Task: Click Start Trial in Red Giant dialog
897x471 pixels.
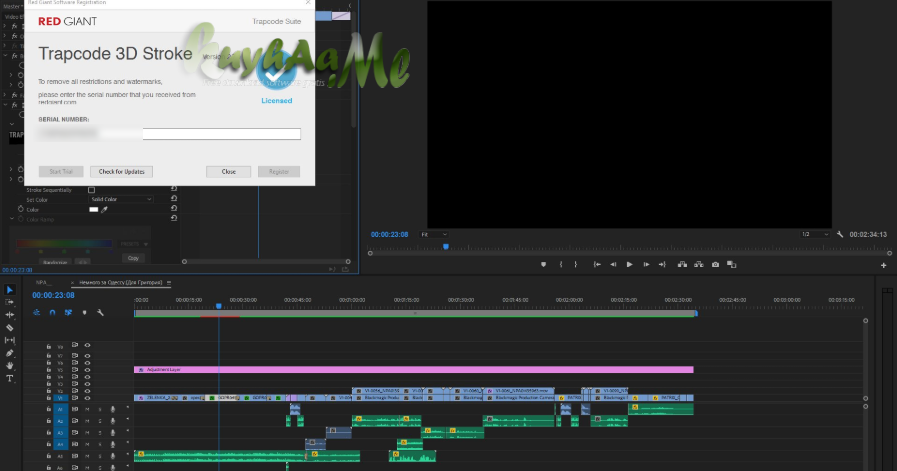Action: coord(61,172)
